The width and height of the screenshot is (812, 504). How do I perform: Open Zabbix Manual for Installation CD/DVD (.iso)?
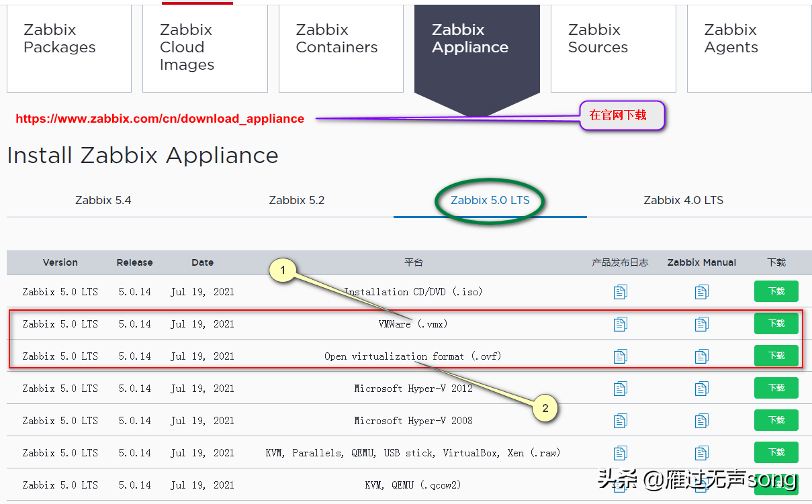click(x=701, y=291)
